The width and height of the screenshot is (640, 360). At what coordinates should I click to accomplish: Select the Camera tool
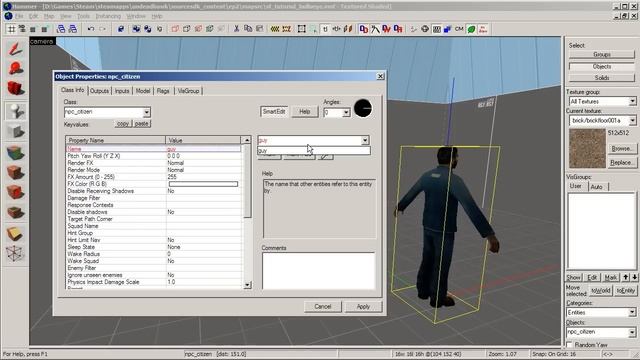16,88
